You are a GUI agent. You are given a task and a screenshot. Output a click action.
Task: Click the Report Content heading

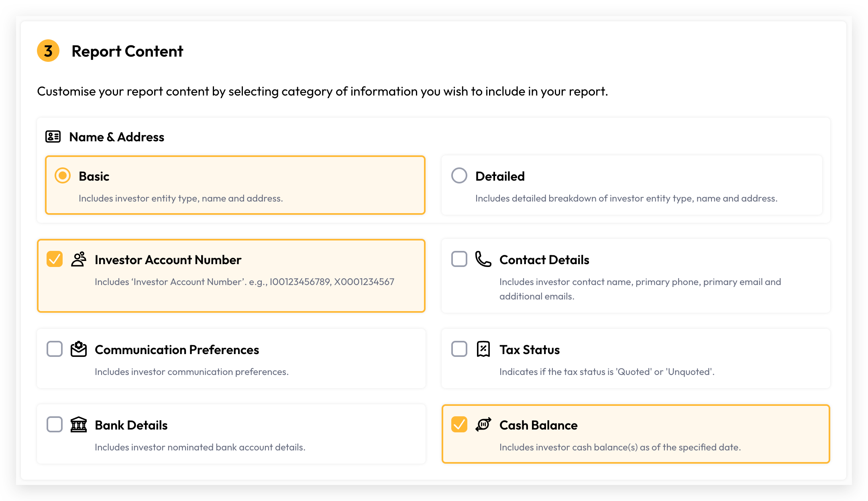click(127, 51)
